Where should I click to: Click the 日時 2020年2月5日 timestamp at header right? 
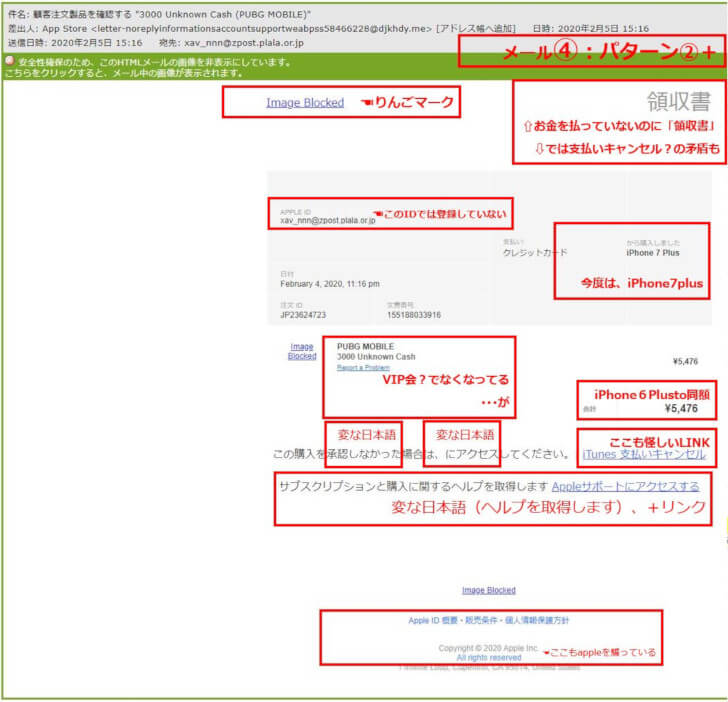[x=591, y=28]
